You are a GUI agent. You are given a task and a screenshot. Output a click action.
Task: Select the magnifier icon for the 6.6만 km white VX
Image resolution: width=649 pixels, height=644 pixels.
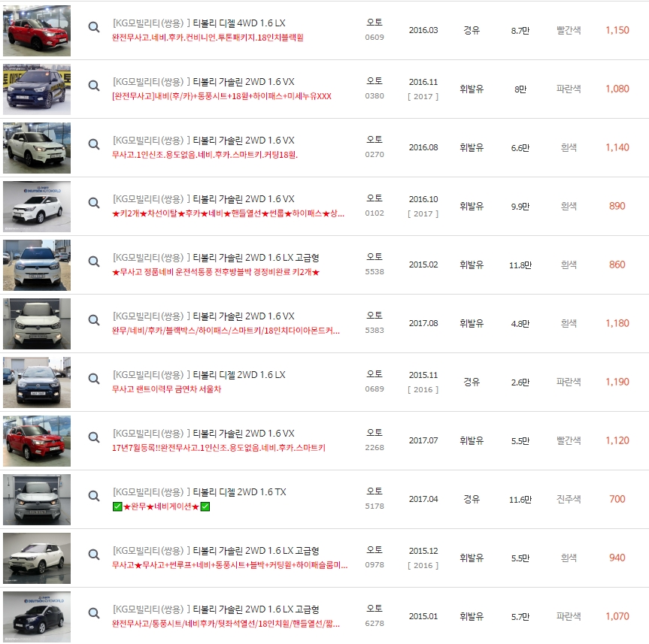pyautogui.click(x=93, y=143)
